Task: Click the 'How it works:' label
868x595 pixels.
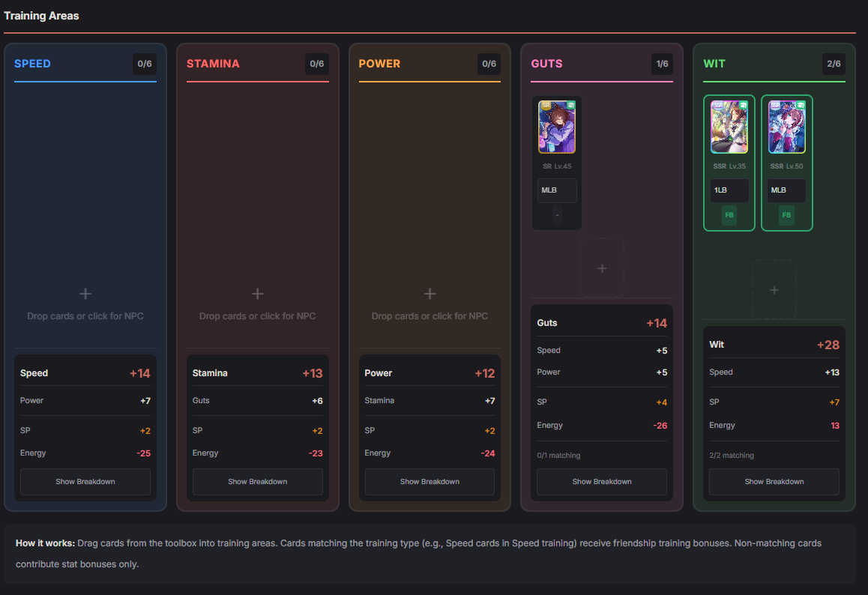Action: click(x=45, y=543)
